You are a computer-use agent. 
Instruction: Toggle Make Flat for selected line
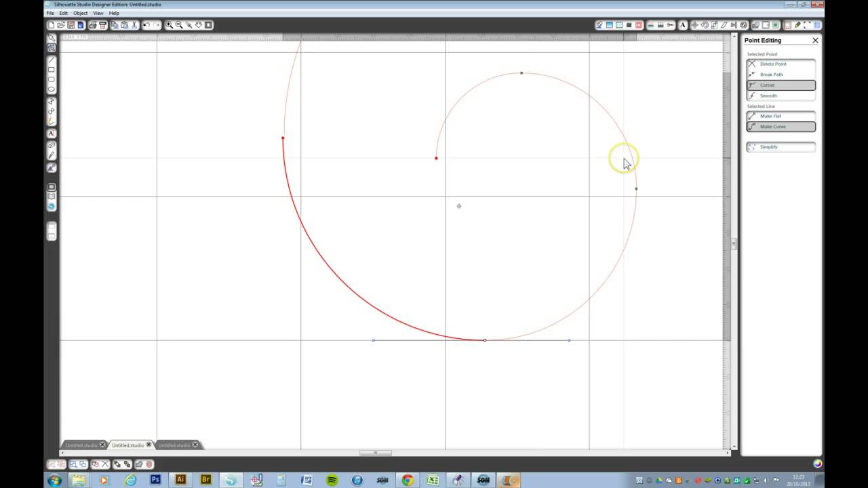781,116
